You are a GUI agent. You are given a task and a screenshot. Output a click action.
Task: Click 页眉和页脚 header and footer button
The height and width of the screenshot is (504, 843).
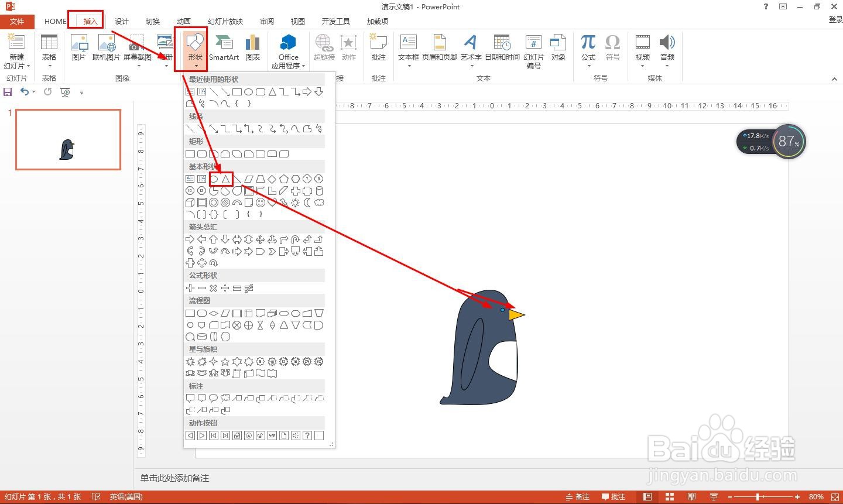click(x=439, y=47)
